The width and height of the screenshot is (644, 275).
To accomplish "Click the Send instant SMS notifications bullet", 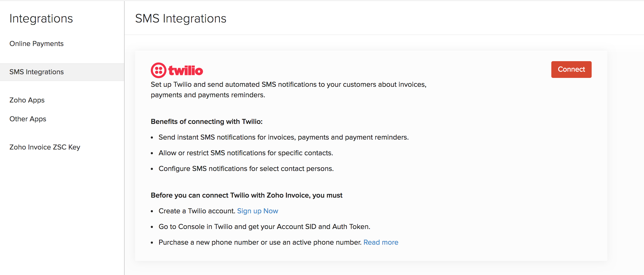I will click(284, 137).
